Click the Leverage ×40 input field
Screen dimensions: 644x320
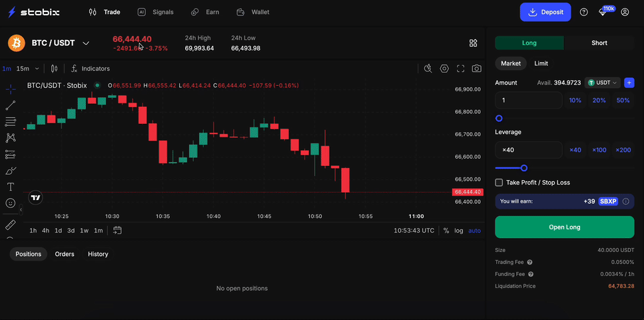(x=529, y=150)
